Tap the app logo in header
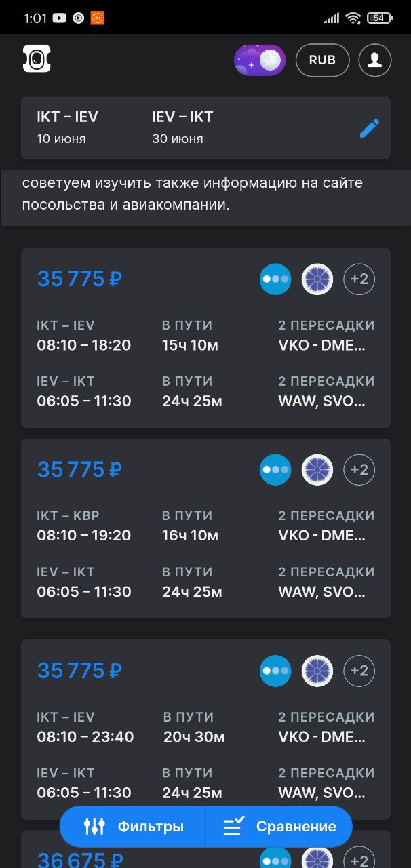The width and height of the screenshot is (411, 868). [37, 60]
